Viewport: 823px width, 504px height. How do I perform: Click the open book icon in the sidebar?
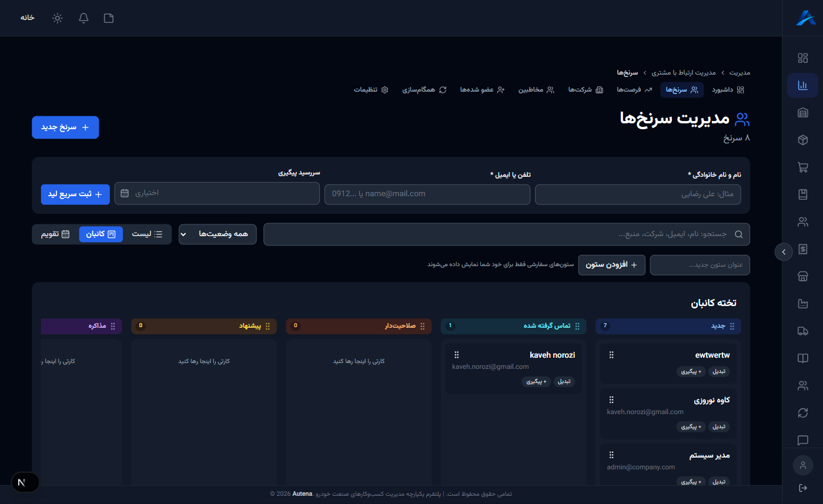point(802,358)
